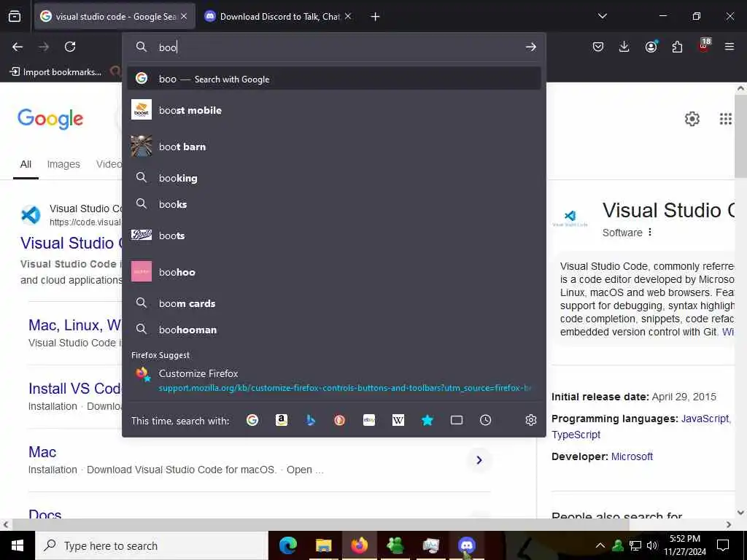Screen dimensions: 747x560
Task: Open Google quick settings gear
Action: coord(692,119)
